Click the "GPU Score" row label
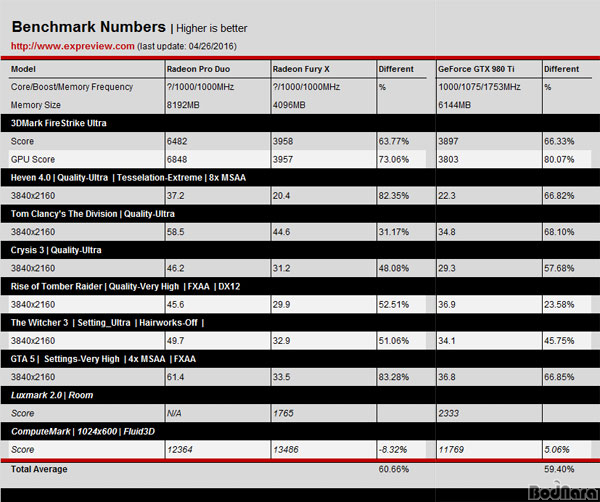 (x=33, y=159)
